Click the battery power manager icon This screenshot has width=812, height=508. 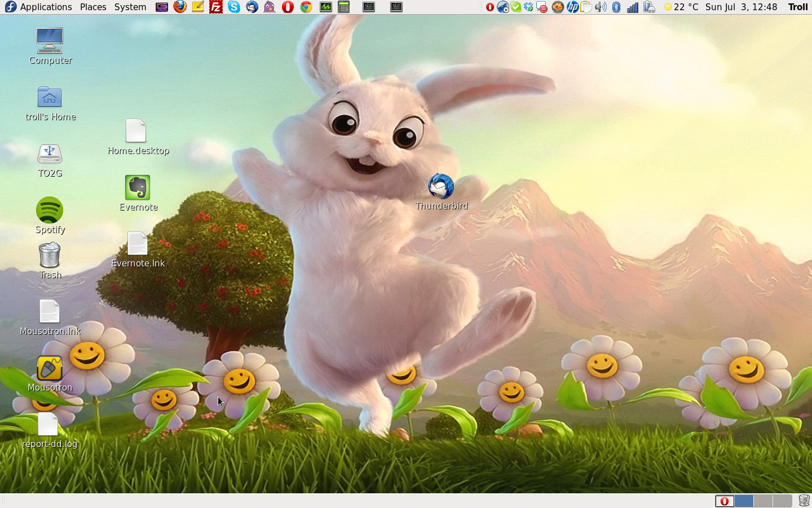(x=650, y=7)
